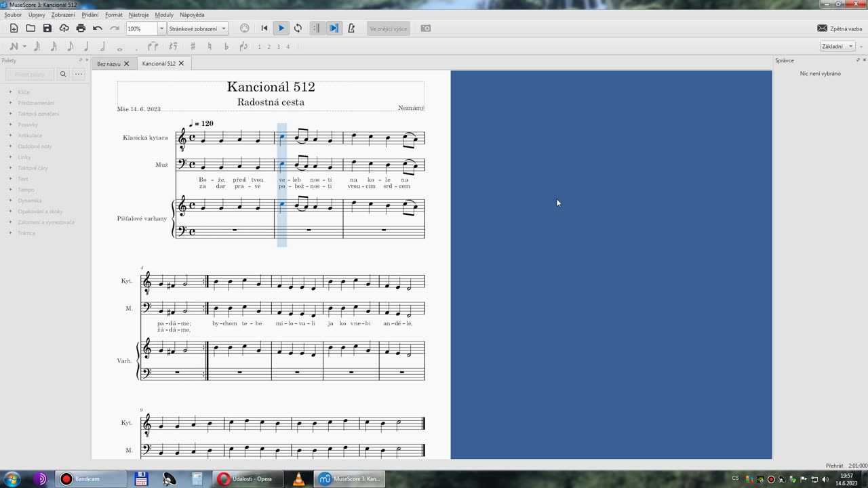Screen dimensions: 868x488
Task: Toggle note input mode icon
Action: pos(13,47)
